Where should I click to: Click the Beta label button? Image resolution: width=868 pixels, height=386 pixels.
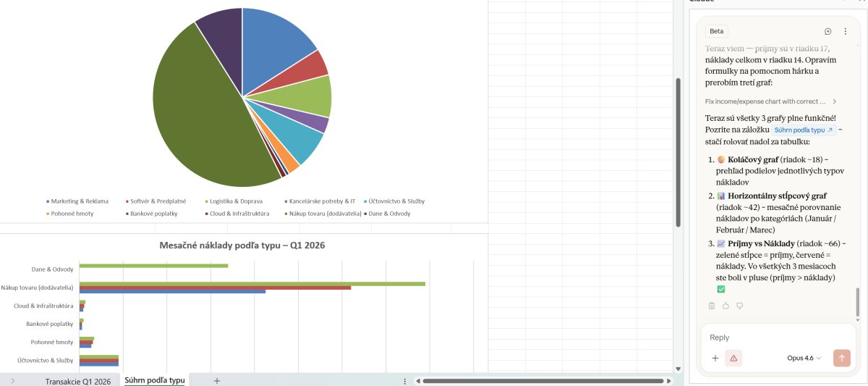coord(716,31)
